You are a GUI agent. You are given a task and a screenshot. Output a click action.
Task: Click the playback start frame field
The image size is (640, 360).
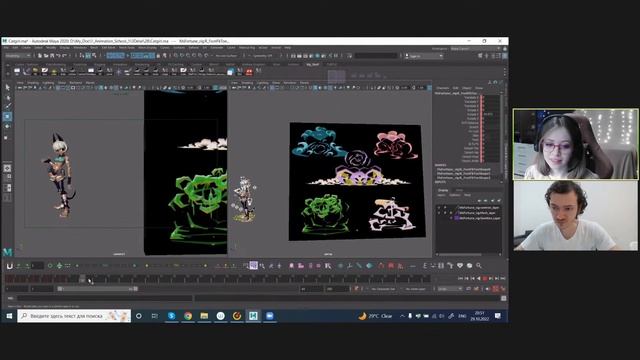[x=42, y=289]
